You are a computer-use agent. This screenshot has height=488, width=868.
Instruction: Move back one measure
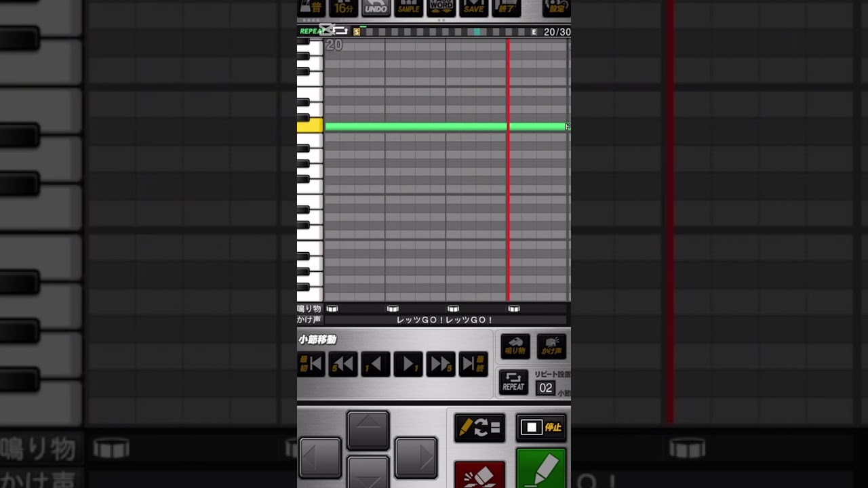click(376, 365)
